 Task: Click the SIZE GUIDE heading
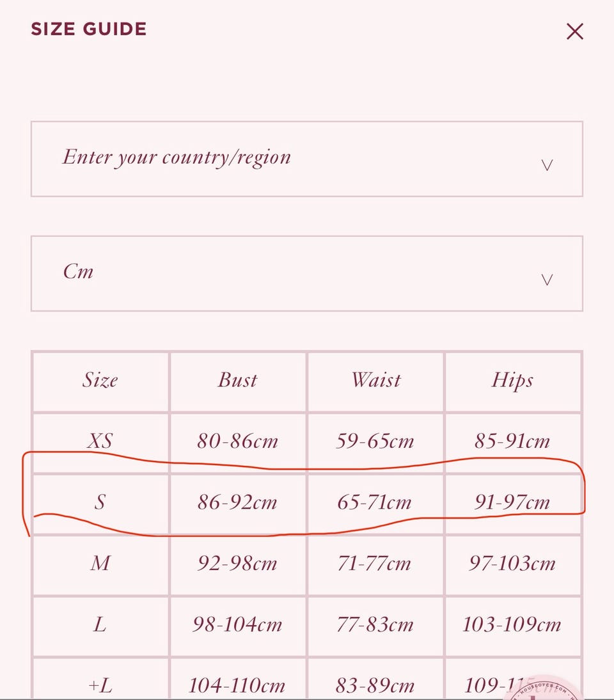pos(89,29)
